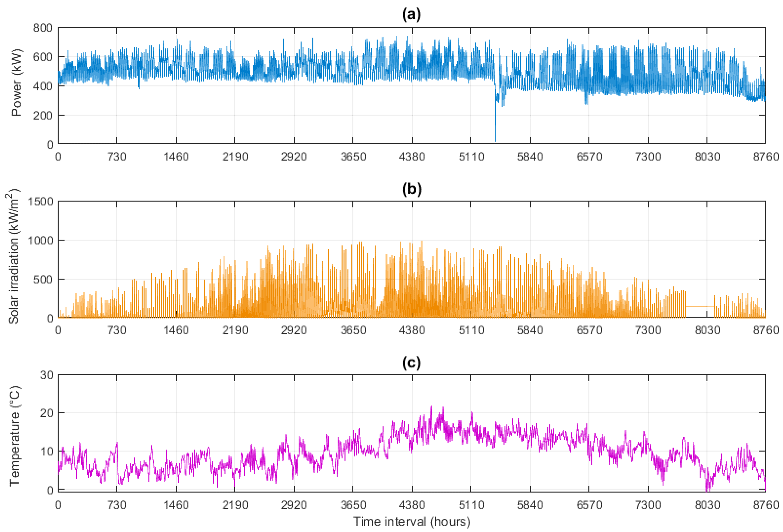The height and width of the screenshot is (532, 783).
Task: Click the 730 tick label under plot (a)
Action: point(117,157)
